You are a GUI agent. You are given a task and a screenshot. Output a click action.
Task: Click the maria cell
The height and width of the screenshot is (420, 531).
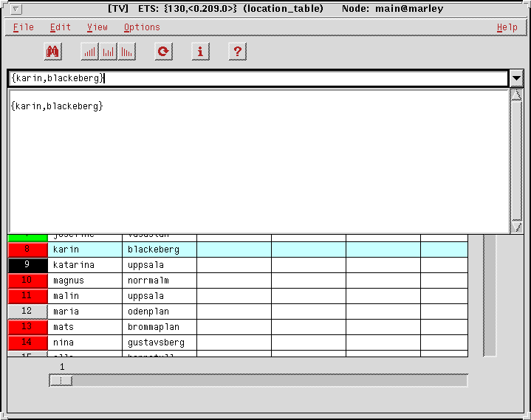pyautogui.click(x=85, y=311)
